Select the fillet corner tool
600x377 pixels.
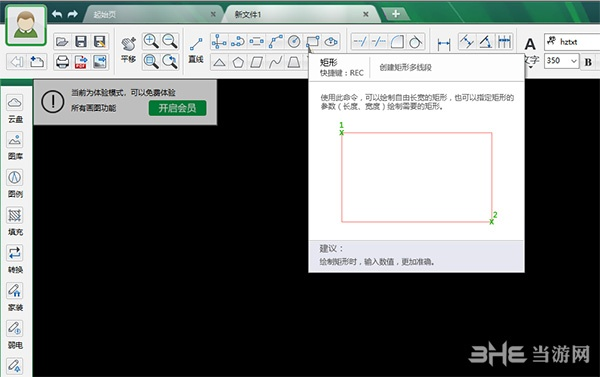[x=397, y=41]
